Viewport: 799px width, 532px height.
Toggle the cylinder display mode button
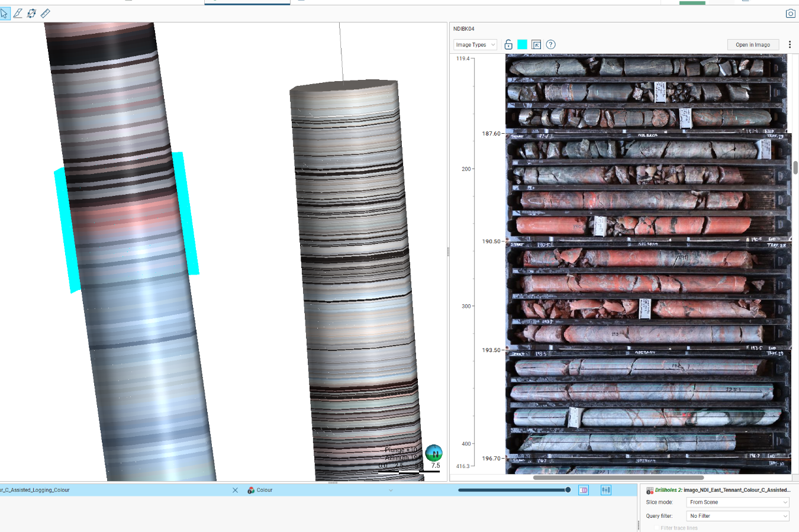[x=584, y=490]
